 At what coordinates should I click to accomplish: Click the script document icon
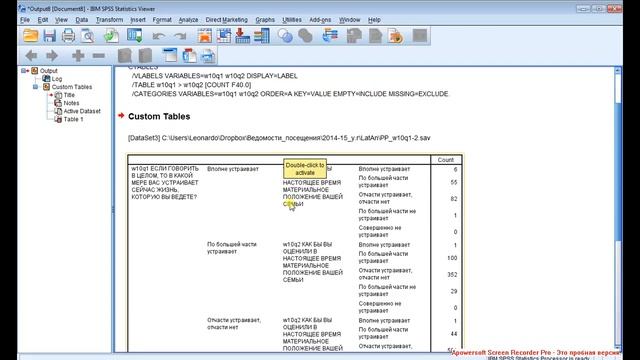(396, 36)
